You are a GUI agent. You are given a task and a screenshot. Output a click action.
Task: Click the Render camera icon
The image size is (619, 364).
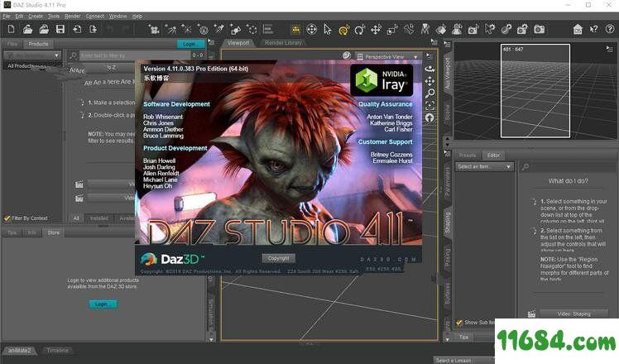540,30
